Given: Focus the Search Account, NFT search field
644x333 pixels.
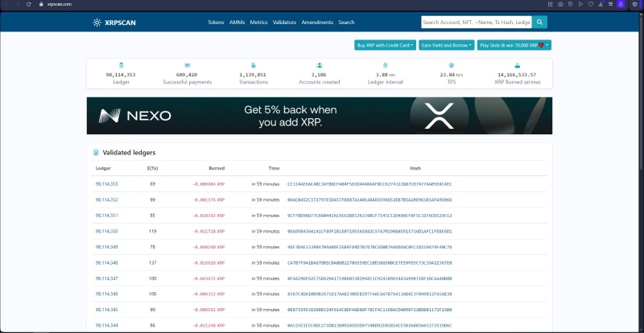Looking at the screenshot, I should coord(477,23).
